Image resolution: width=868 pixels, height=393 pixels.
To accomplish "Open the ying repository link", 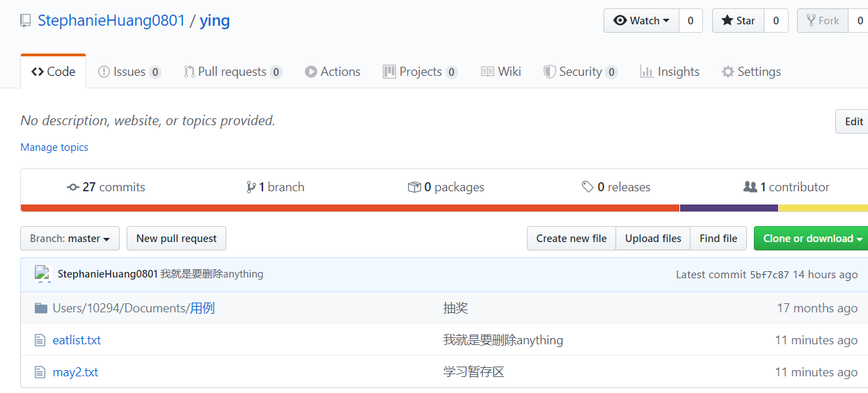I will [214, 20].
